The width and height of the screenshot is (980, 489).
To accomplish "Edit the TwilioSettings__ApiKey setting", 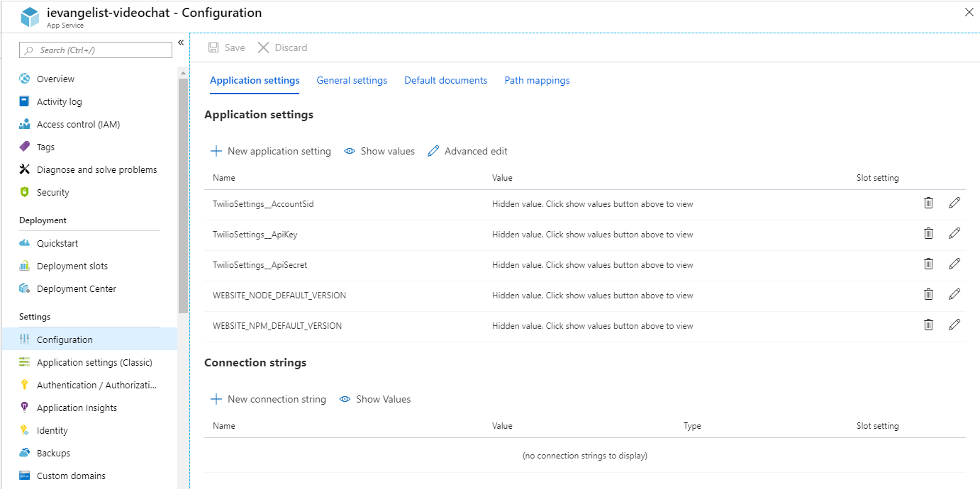I will pyautogui.click(x=954, y=233).
